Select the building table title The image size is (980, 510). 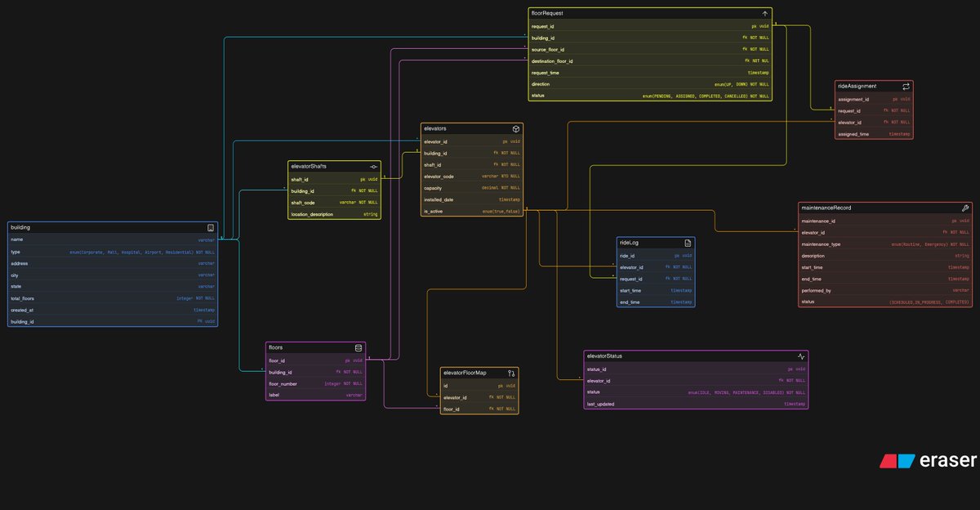[20, 227]
